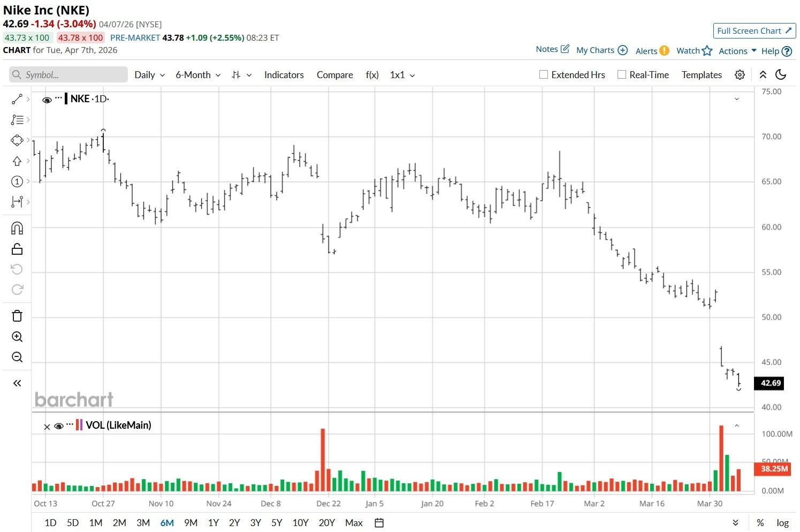Screen dimensions: 800x532
Task: Open the bar type selector
Action: (x=241, y=75)
